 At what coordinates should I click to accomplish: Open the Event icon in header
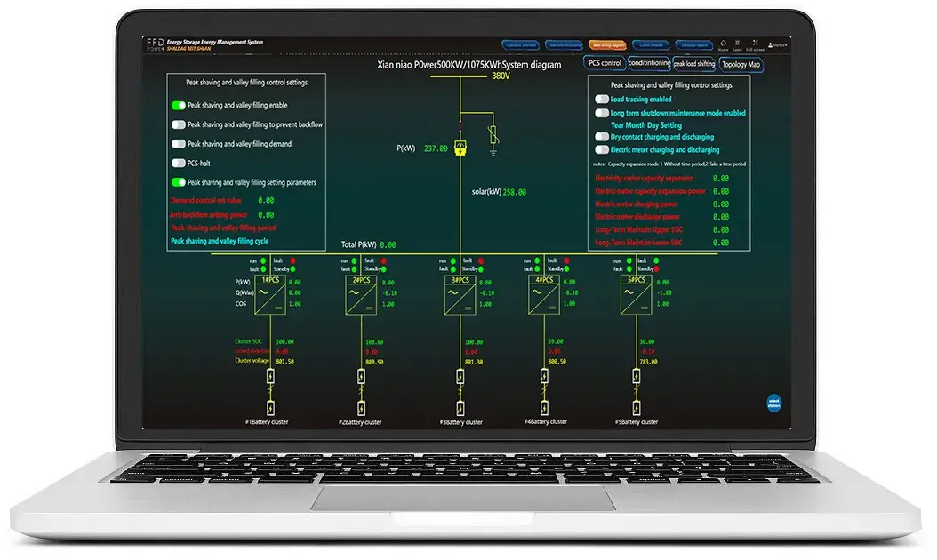tap(737, 43)
